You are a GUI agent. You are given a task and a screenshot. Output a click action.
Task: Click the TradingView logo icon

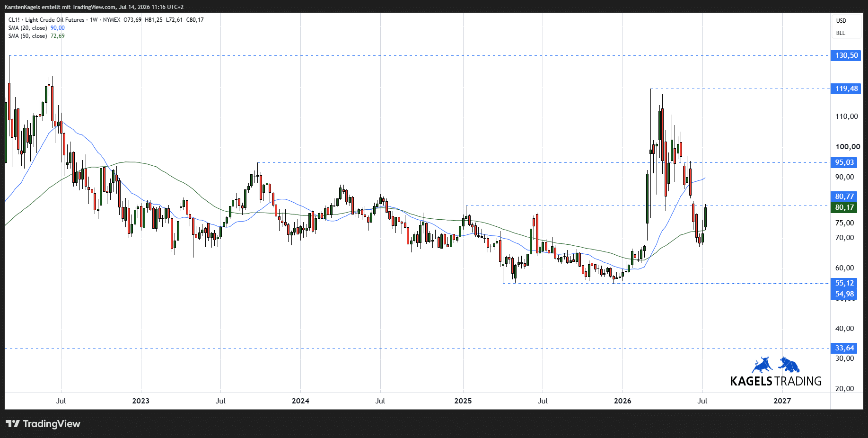click(12, 424)
